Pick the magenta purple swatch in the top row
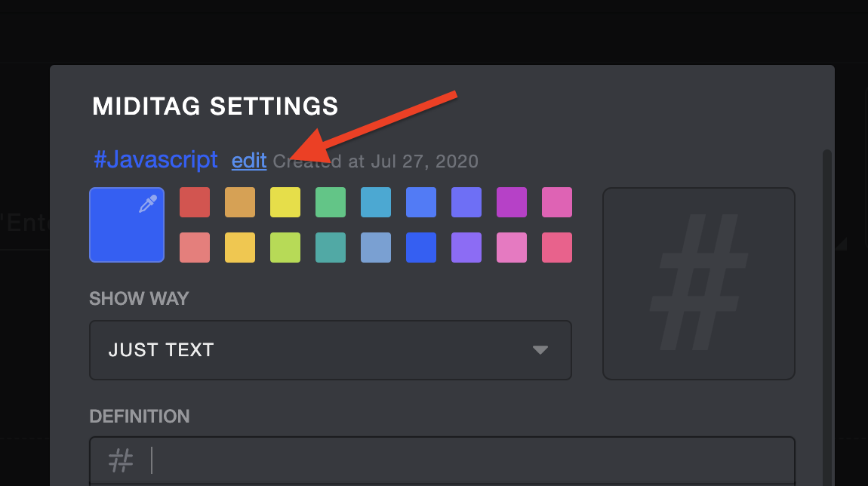Image resolution: width=868 pixels, height=486 pixels. tap(512, 202)
